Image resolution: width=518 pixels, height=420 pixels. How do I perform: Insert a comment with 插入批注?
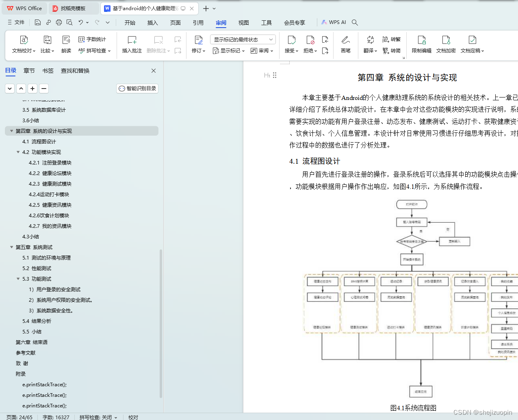pos(131,45)
